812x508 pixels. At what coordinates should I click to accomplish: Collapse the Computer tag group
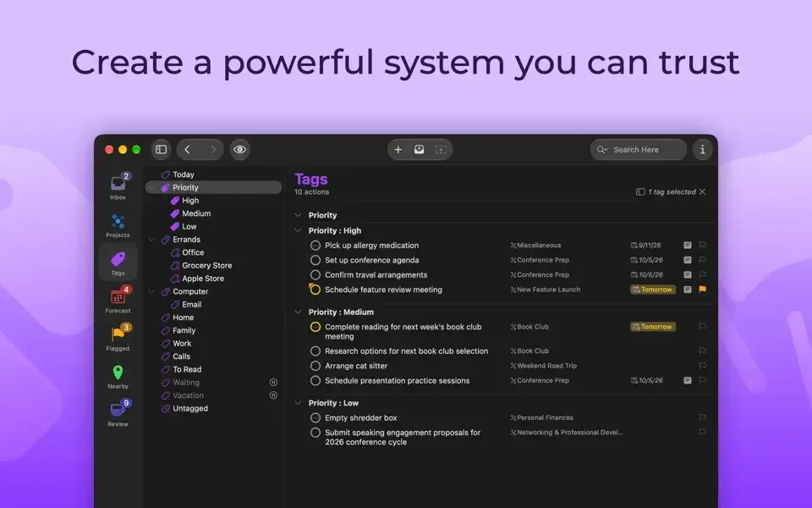tap(151, 291)
